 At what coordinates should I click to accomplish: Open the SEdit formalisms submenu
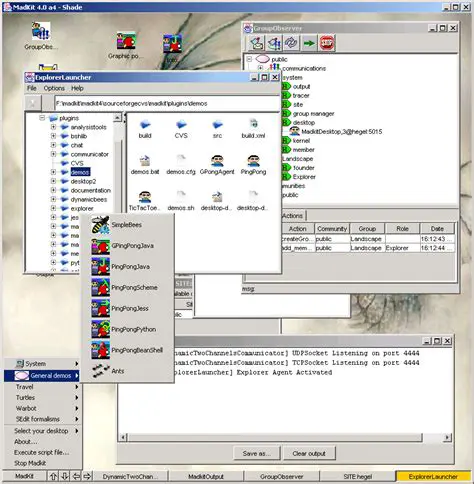pos(42,419)
